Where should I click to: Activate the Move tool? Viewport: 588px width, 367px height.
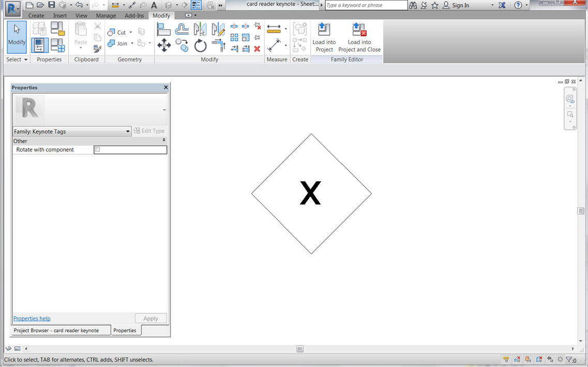click(164, 46)
